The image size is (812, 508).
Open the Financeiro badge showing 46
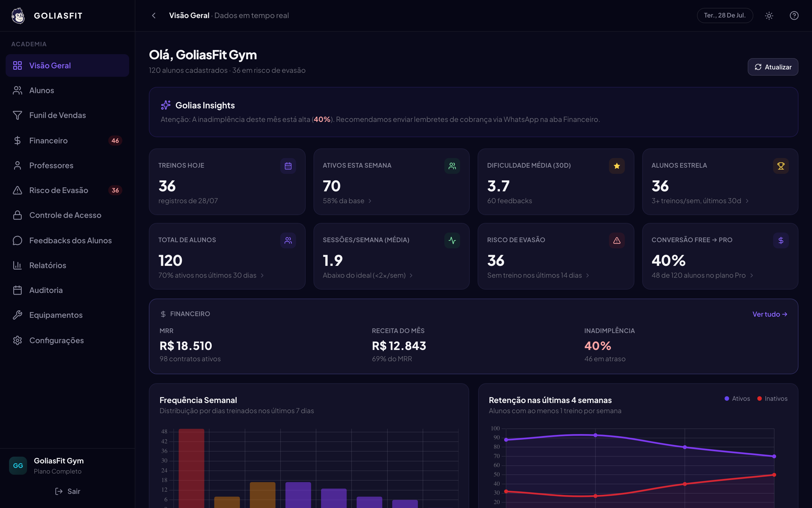click(x=115, y=141)
